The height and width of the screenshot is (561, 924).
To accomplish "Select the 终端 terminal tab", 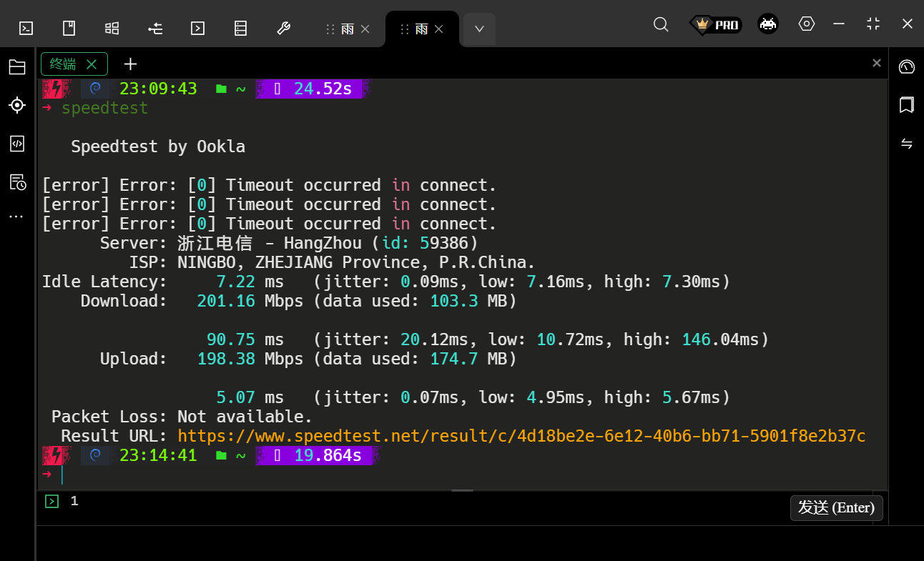I will click(x=64, y=64).
